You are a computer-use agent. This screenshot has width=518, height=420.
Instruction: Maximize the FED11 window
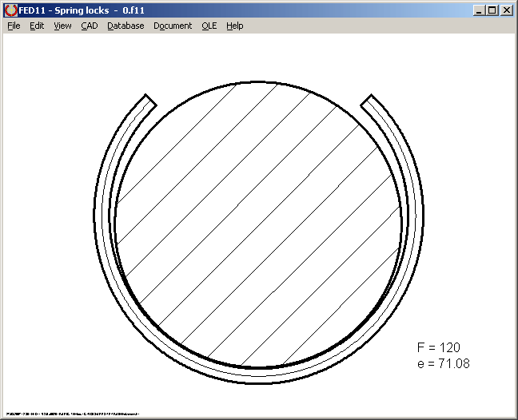(492, 10)
